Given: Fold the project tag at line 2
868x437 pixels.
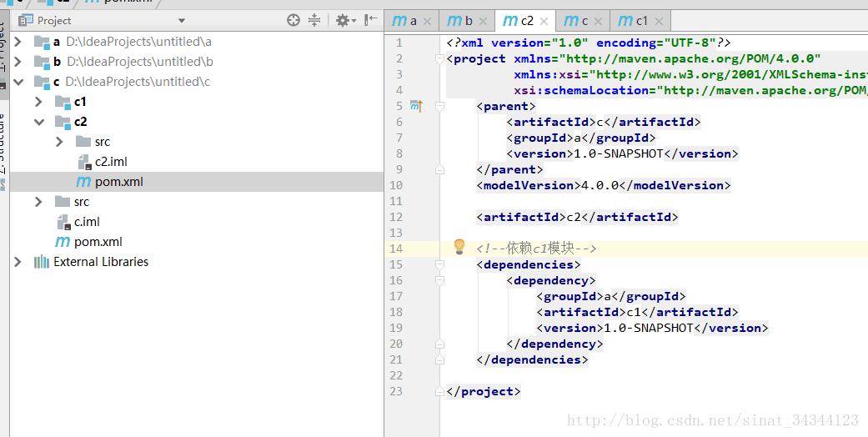Looking at the screenshot, I should tap(439, 58).
